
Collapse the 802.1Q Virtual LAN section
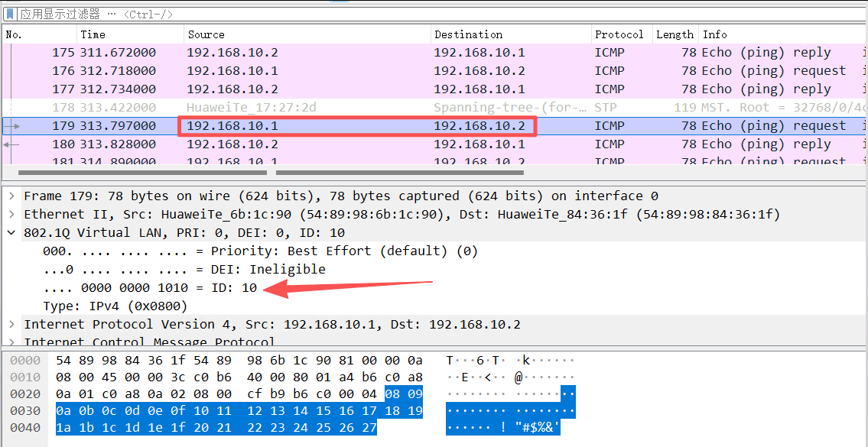(10, 232)
